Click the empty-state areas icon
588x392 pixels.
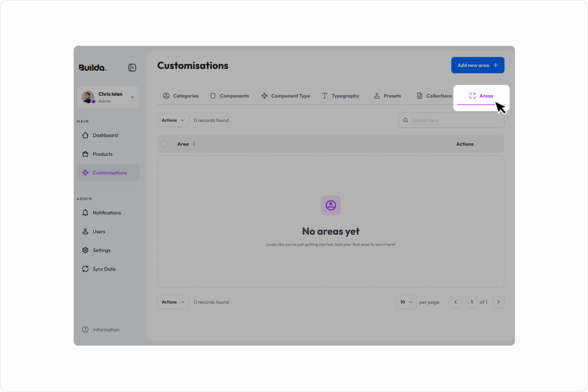point(331,205)
